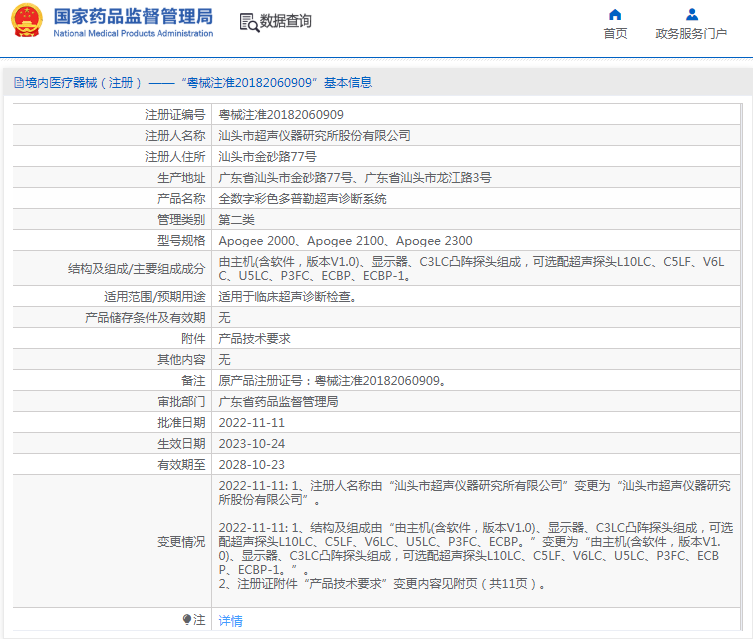The height and width of the screenshot is (639, 753).
Task: Click National Medical Products Administration English text
Action: coord(132,33)
